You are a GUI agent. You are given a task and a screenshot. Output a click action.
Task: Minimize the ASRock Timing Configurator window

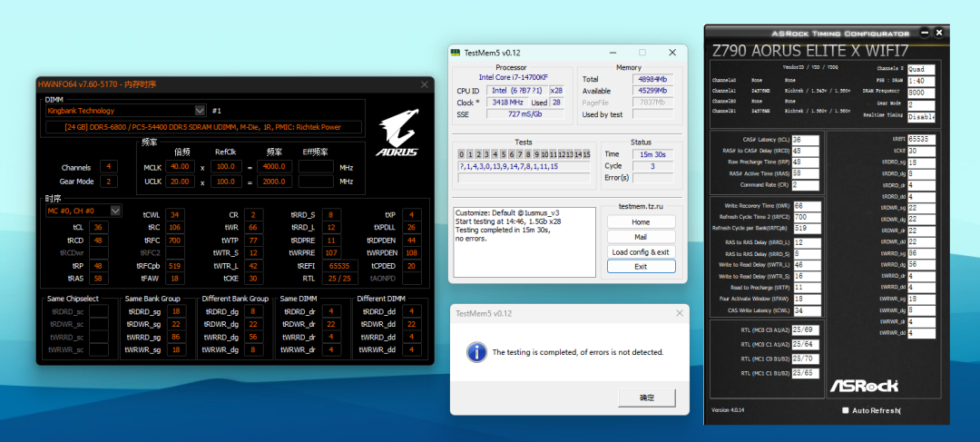tap(924, 32)
